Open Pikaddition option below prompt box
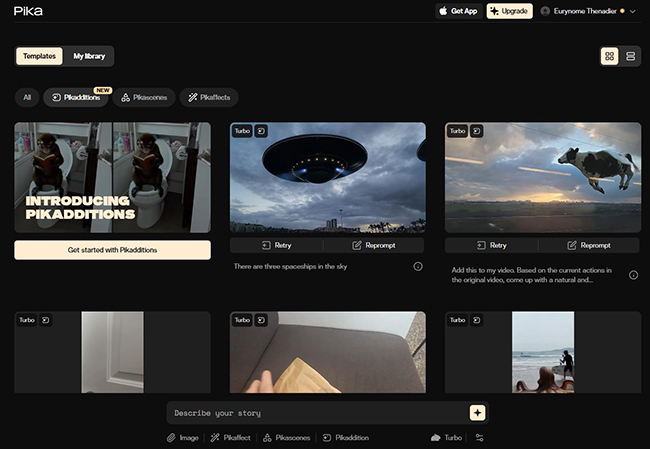 click(346, 438)
